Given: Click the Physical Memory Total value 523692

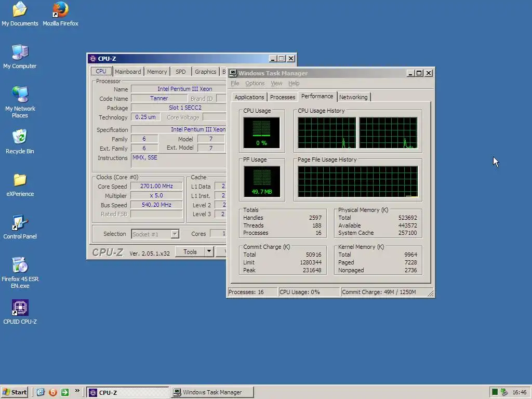Looking at the screenshot, I should pyautogui.click(x=407, y=218).
